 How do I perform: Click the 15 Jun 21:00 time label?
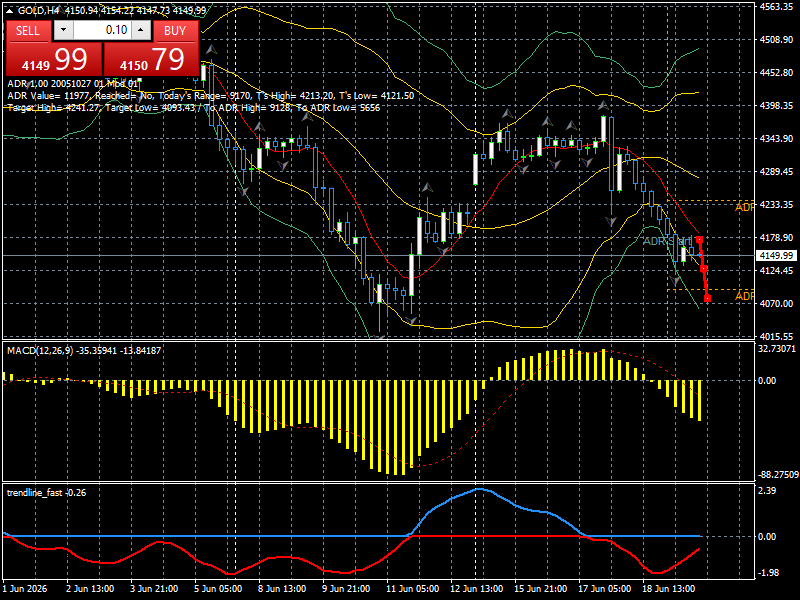[x=540, y=589]
